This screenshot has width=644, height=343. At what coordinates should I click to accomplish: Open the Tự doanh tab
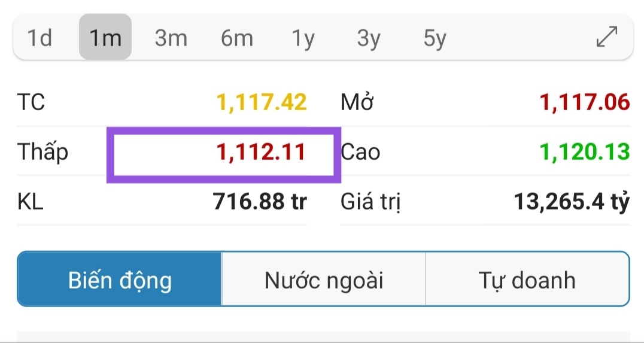tap(527, 280)
